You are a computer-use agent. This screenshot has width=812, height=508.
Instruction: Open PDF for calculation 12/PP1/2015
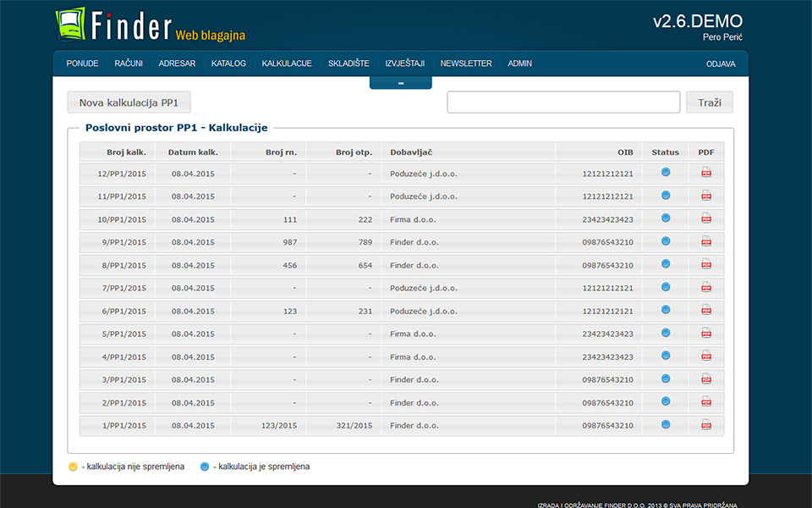click(706, 173)
